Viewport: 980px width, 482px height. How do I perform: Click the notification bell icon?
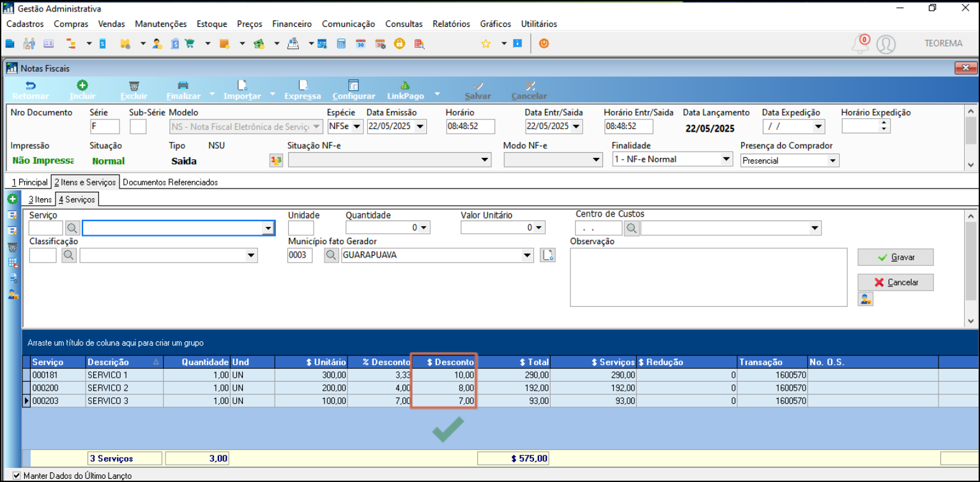click(861, 44)
